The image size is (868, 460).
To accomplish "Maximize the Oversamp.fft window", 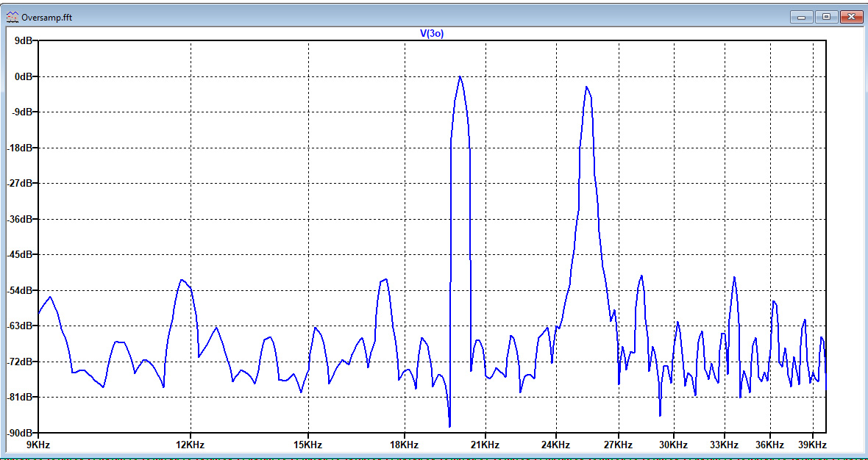I will pos(826,17).
